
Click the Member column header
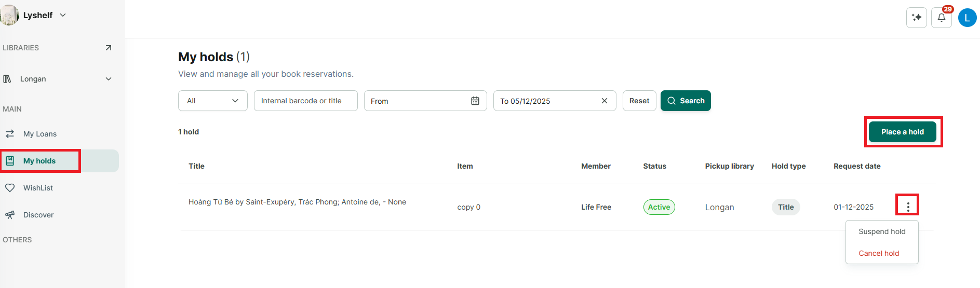tap(596, 166)
